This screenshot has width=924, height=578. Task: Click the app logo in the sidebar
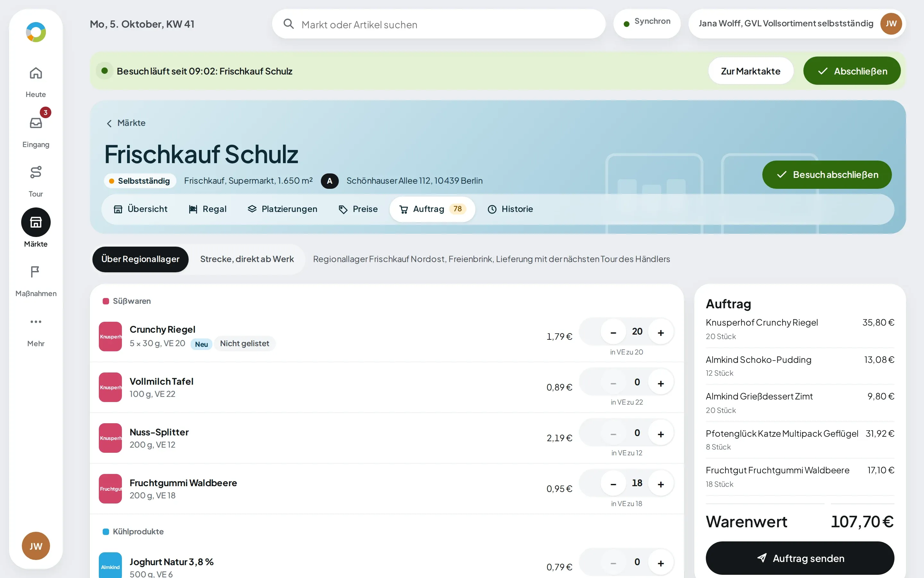tap(36, 32)
